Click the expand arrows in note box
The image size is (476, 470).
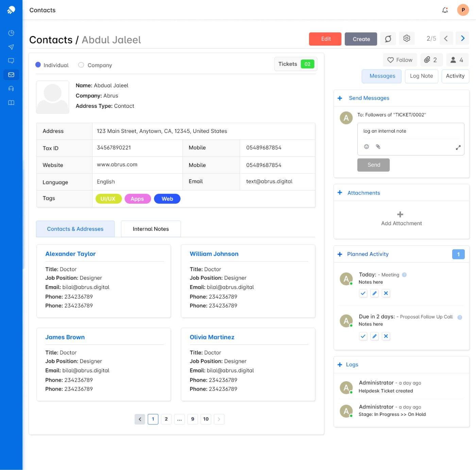pos(458,148)
